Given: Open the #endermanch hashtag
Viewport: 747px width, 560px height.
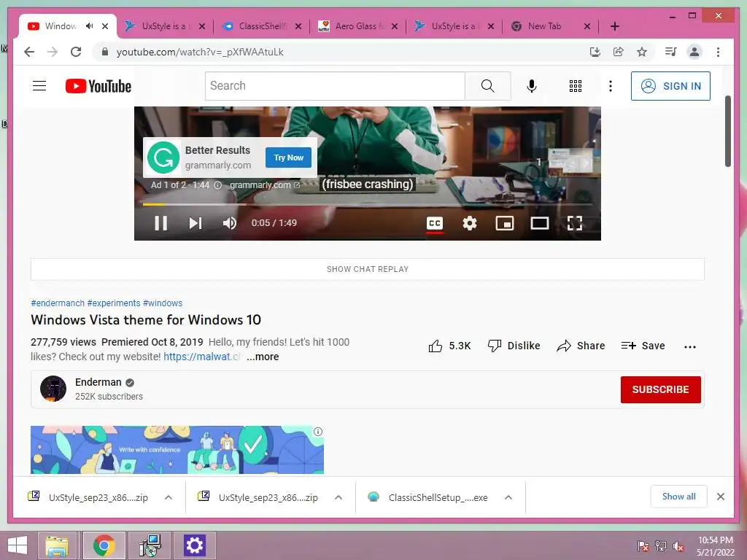Looking at the screenshot, I should coord(58,303).
